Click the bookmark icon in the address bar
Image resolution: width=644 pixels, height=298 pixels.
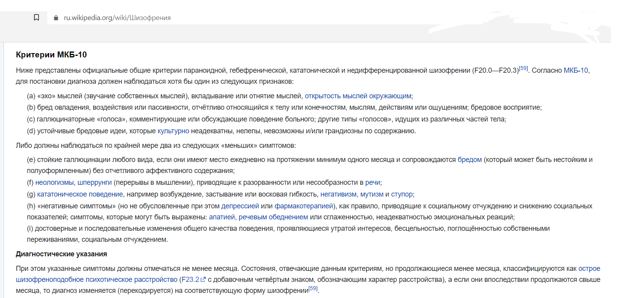click(x=37, y=18)
